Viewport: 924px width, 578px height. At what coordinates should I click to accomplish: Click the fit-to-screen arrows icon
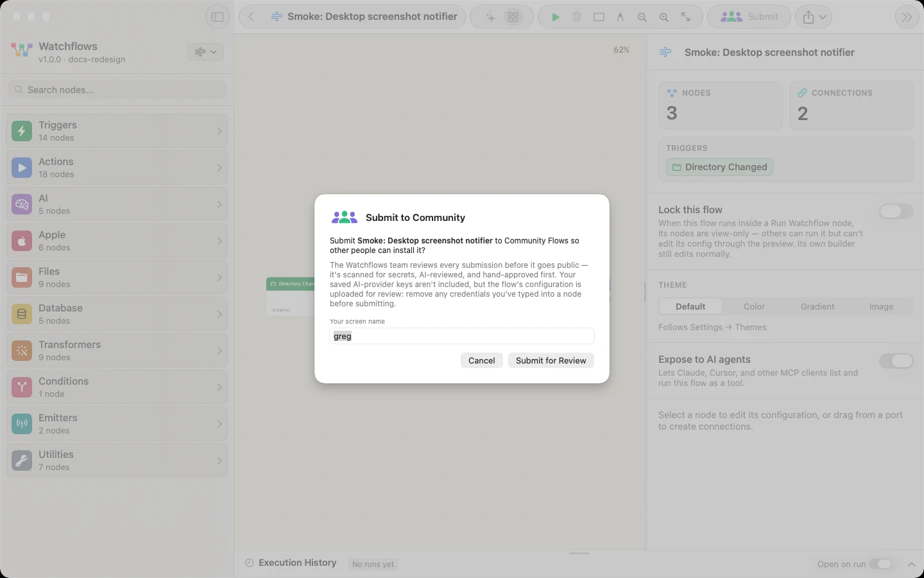(x=686, y=17)
